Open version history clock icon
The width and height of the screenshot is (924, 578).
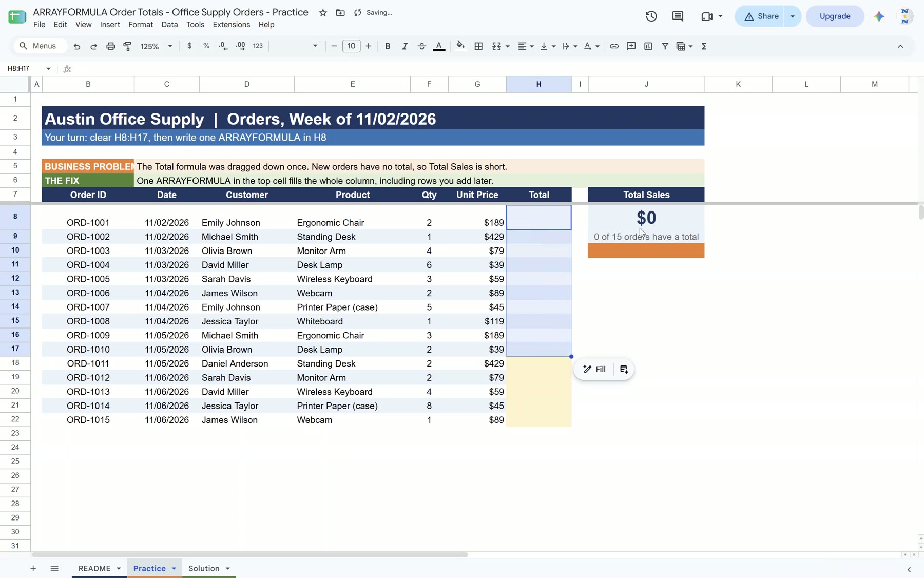tap(651, 16)
